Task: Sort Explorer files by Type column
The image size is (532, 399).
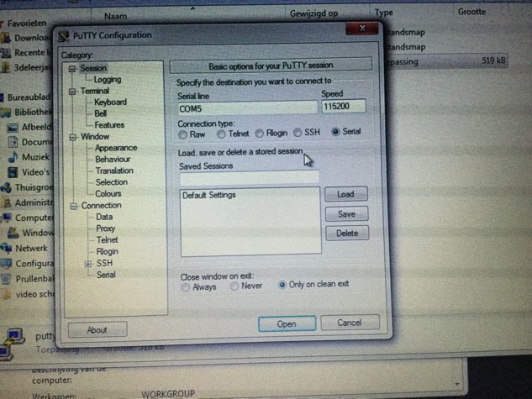Action: click(384, 13)
